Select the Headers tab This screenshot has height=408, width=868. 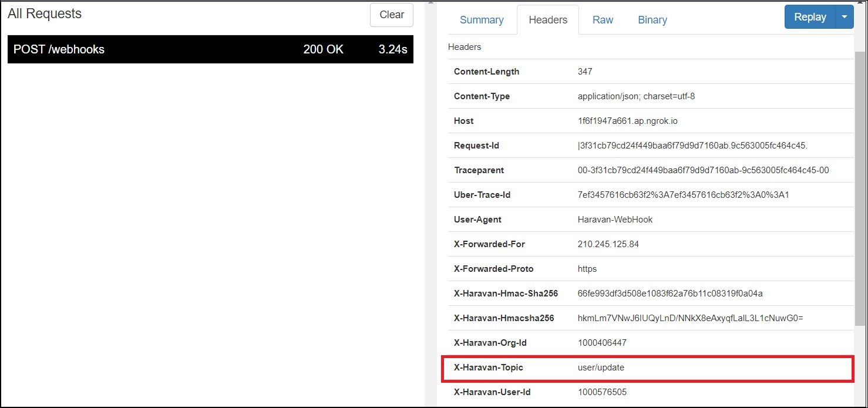[547, 19]
